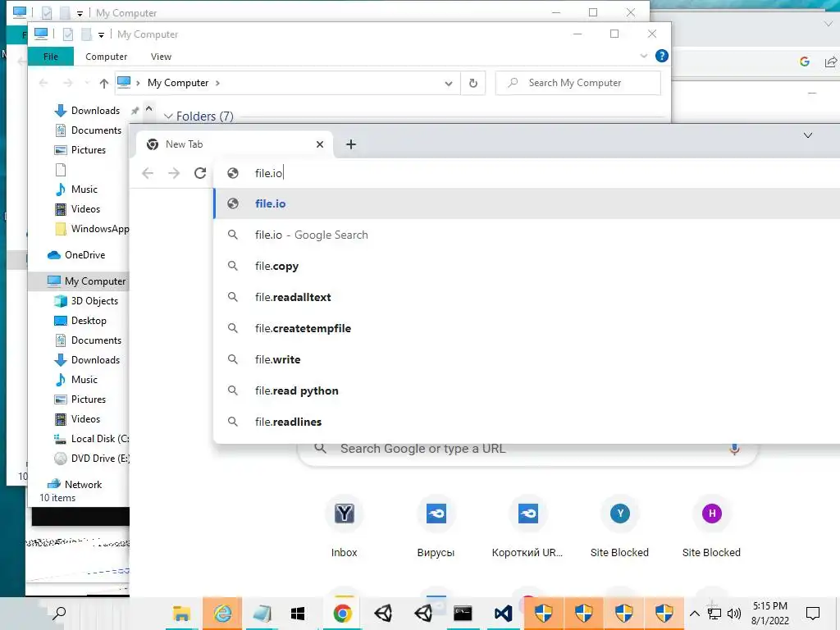The height and width of the screenshot is (630, 840).
Task: Open the command prompt taskbar icon
Action: [x=463, y=614]
